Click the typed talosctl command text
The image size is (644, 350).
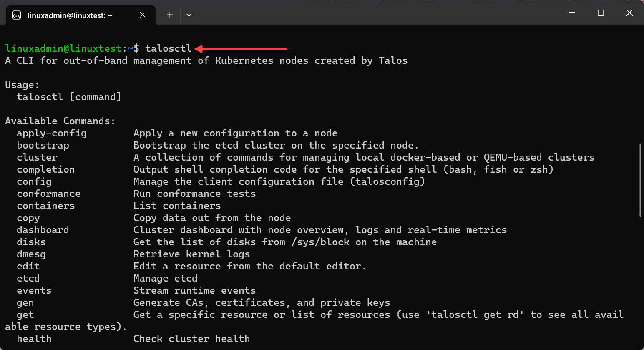168,48
